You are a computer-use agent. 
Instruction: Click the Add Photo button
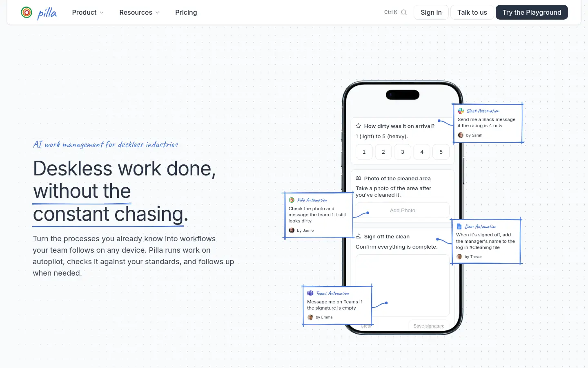pyautogui.click(x=403, y=210)
